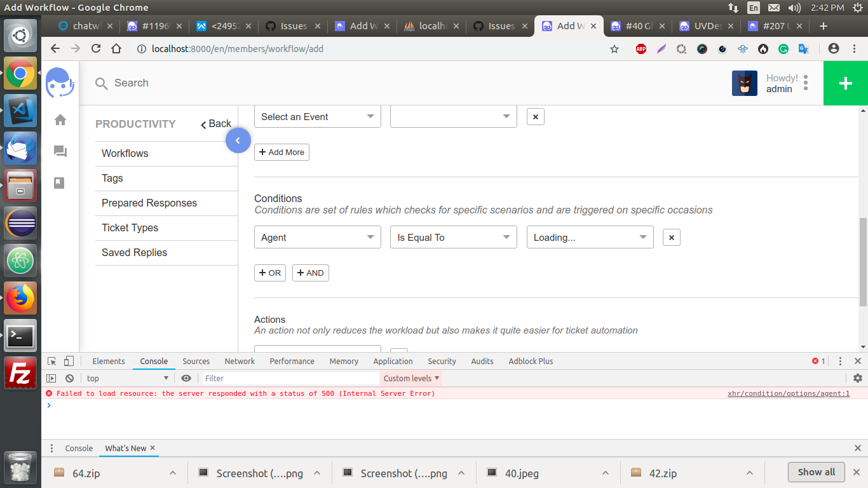Click the UVDesk logo
This screenshot has height=488, width=868.
[60, 83]
